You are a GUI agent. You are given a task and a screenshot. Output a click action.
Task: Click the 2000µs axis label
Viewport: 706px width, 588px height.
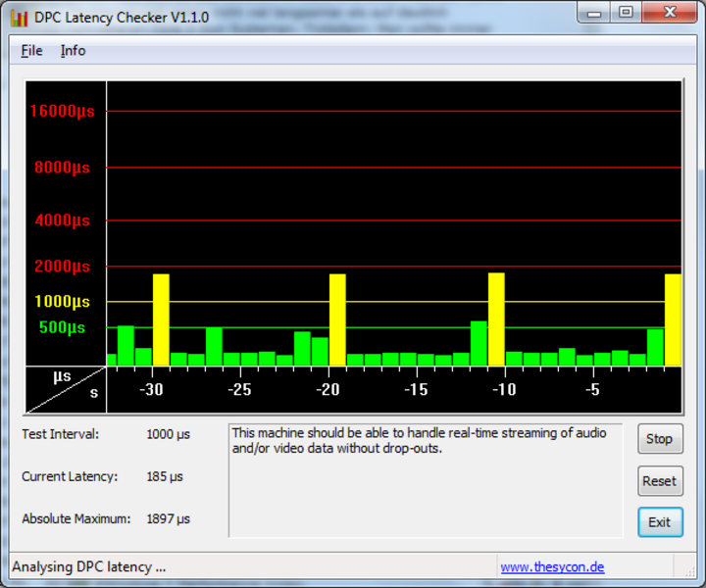pyautogui.click(x=62, y=266)
